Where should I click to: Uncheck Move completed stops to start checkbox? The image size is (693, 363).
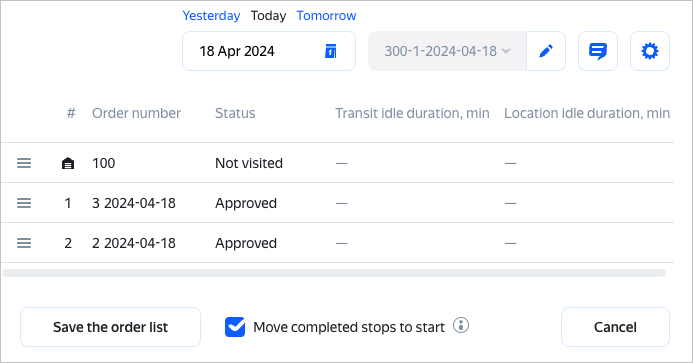pyautogui.click(x=235, y=327)
